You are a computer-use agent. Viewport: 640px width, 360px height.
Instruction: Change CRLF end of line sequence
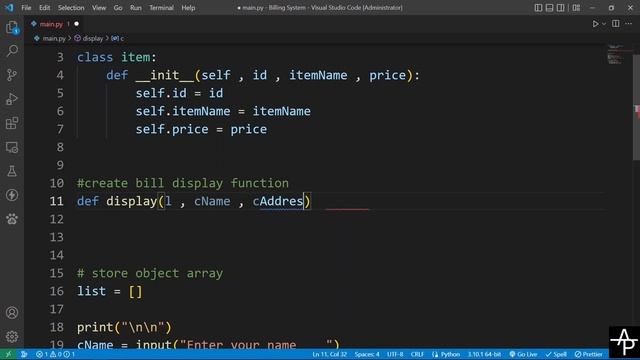417,354
